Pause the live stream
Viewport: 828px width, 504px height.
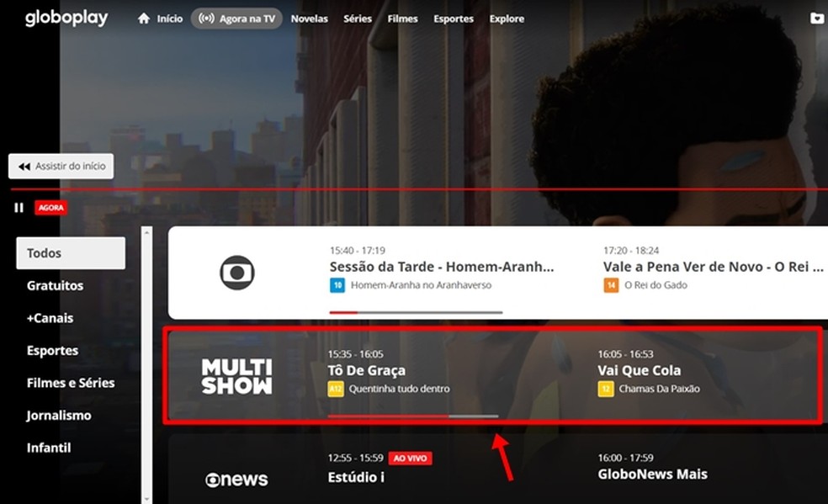tap(18, 207)
